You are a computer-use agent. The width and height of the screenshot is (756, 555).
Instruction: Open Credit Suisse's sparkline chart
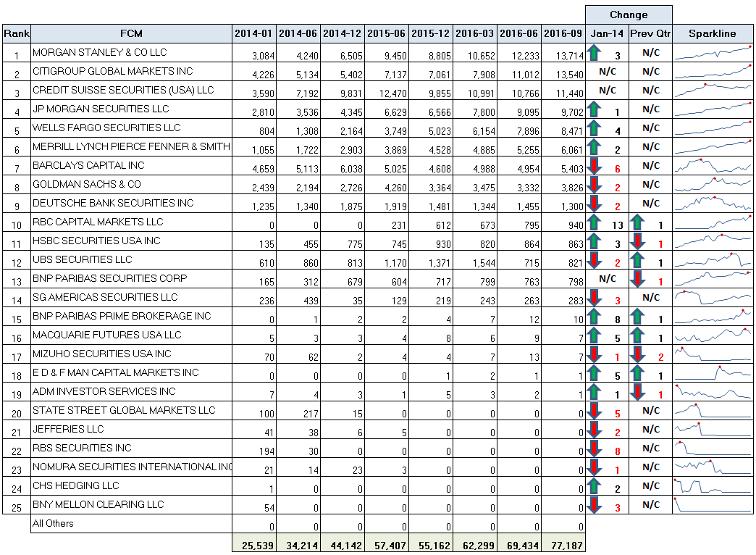point(713,91)
